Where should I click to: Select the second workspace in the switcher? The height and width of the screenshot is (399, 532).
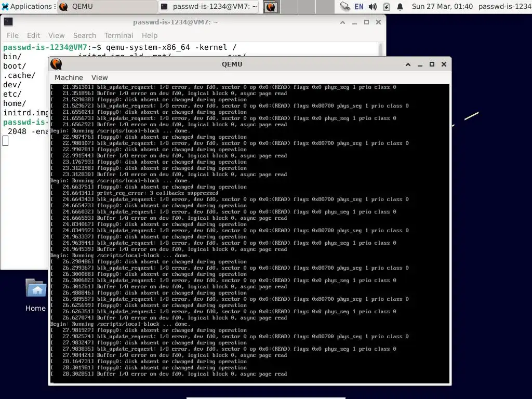click(x=289, y=6)
